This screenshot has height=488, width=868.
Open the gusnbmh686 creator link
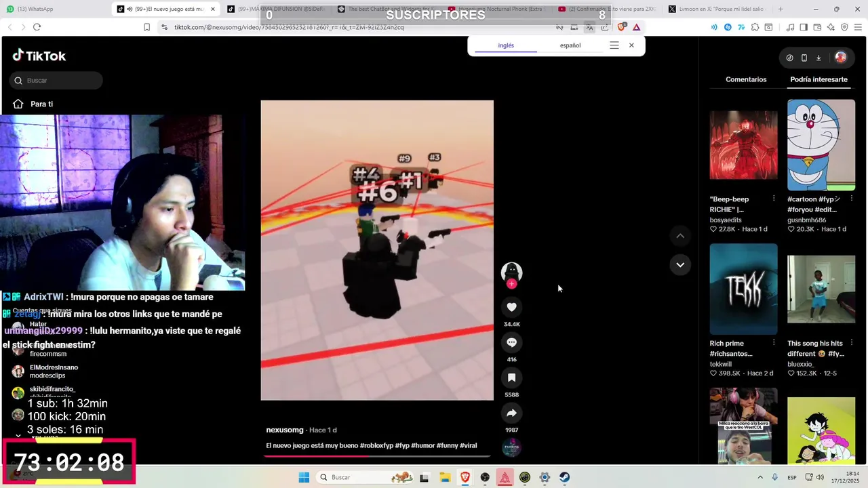tap(806, 220)
